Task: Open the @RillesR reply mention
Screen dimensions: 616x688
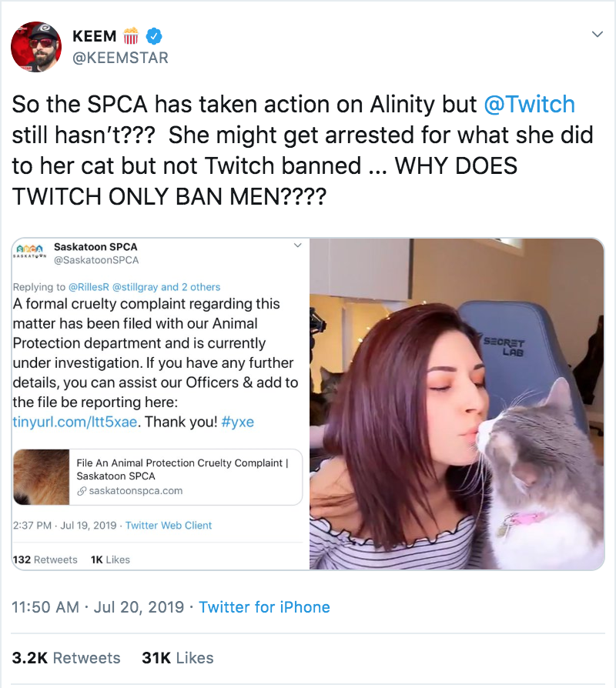Action: tap(89, 287)
